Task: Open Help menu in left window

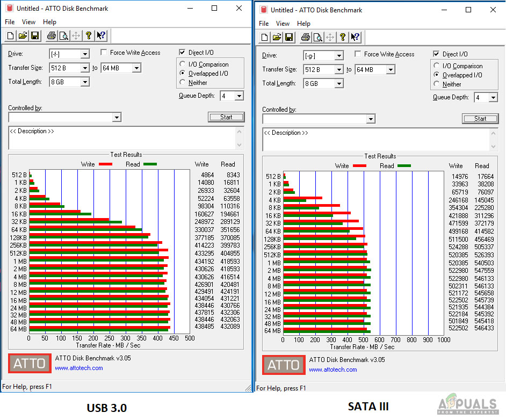Action: click(50, 22)
